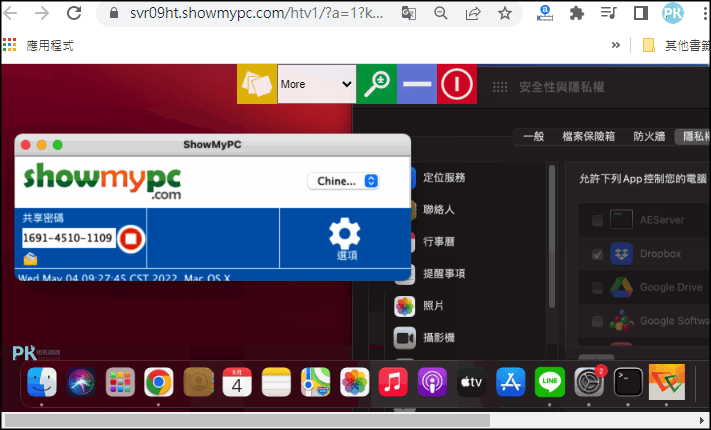Open Music from the Dock
This screenshot has width=711, height=430.
pos(393,382)
